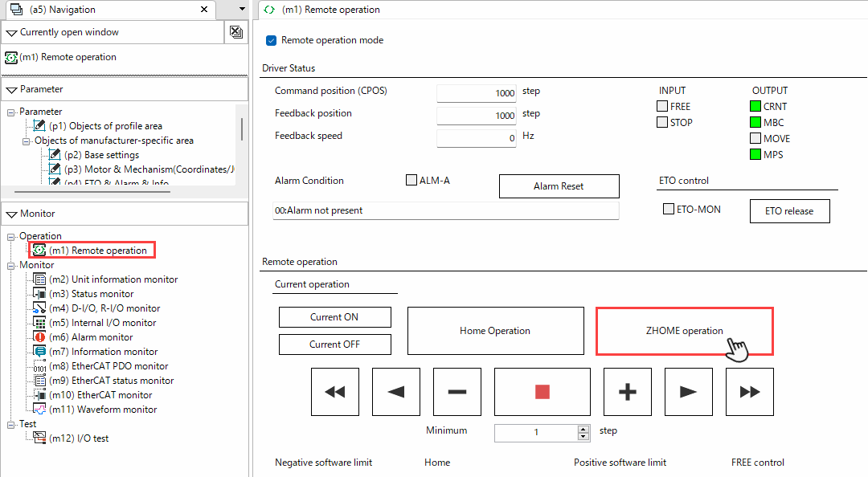Image resolution: width=868 pixels, height=477 pixels.
Task: Click the red stop square button
Action: pos(542,392)
